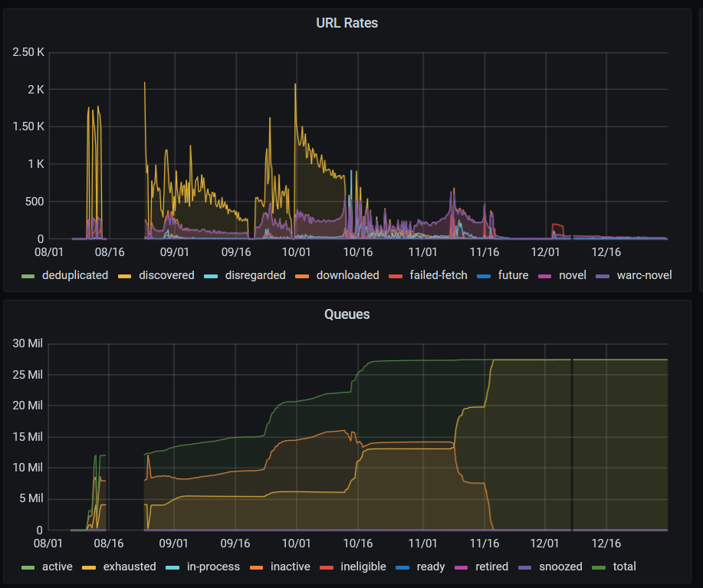Toggle the discovered series in legend
Screen dimensions: 703x588
(166, 275)
